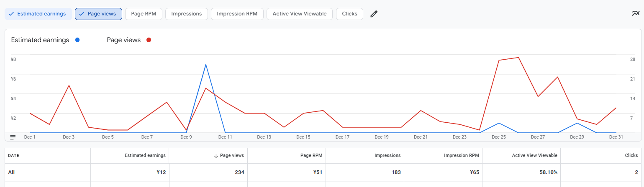Sort by the Impressions column header
The width and height of the screenshot is (644, 187).
[x=387, y=155]
